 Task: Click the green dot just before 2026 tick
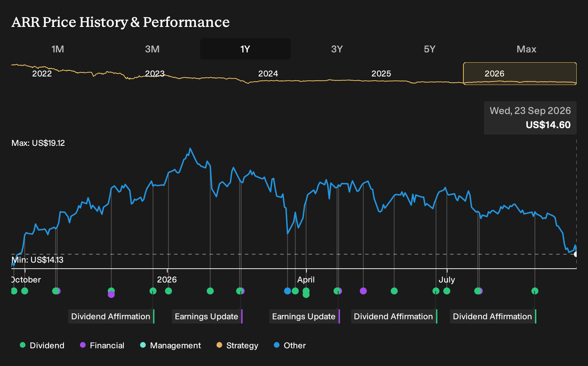153,291
